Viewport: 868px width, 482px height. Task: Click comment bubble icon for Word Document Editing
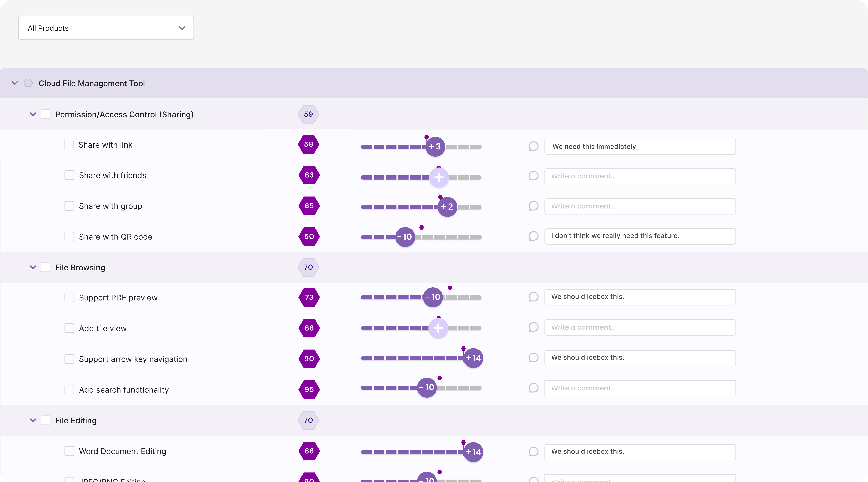[x=533, y=452]
